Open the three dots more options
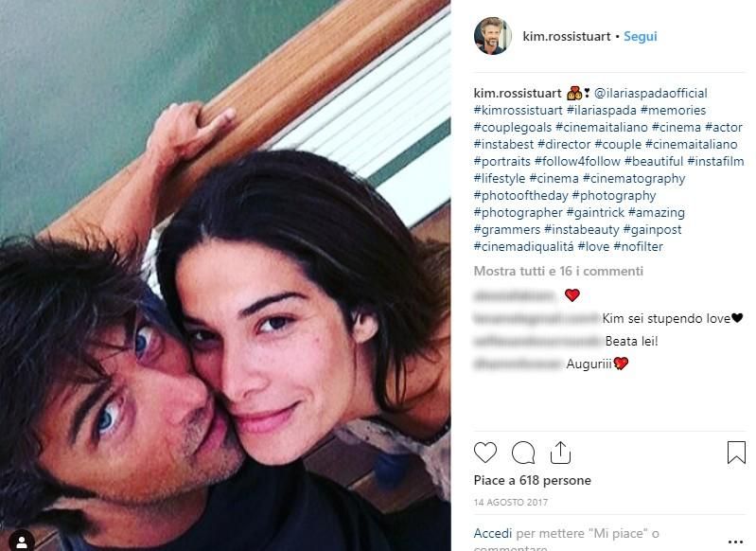Screen dimensions: 756x551 pos(735,542)
